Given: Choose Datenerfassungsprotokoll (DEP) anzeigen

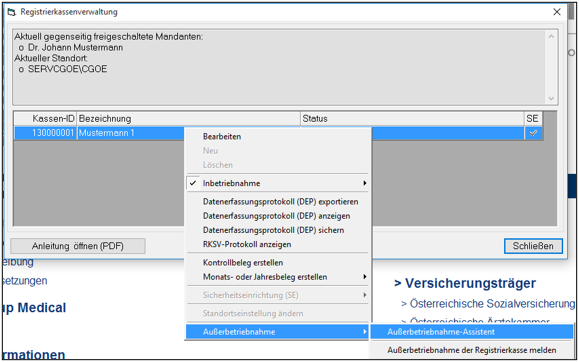Looking at the screenshot, I should (x=277, y=216).
